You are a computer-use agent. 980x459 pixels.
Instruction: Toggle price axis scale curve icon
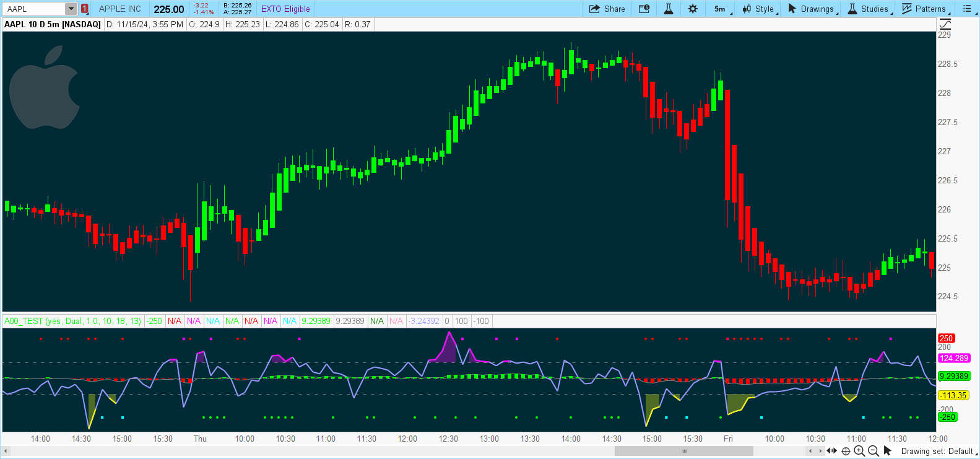pyautogui.click(x=945, y=24)
